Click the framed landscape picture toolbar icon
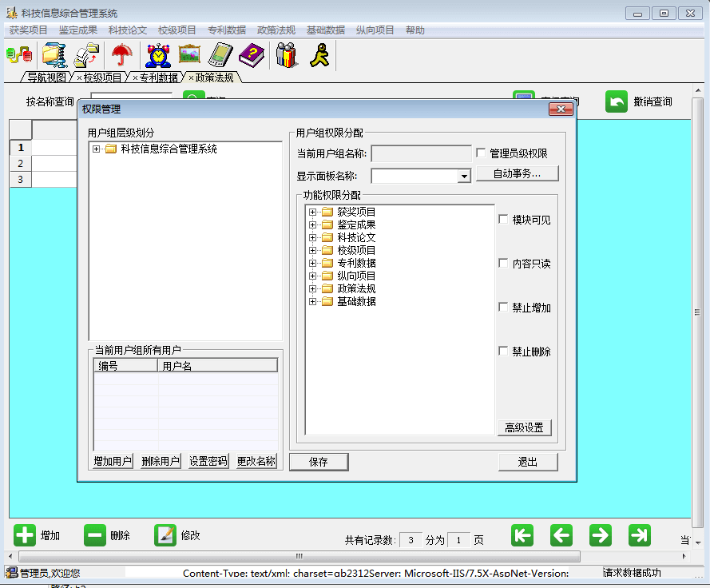This screenshot has height=588, width=710. click(189, 55)
